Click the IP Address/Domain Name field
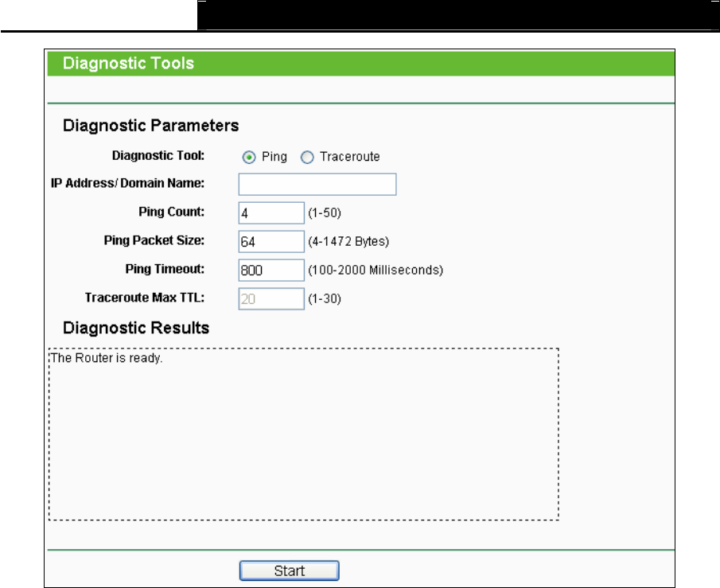 (317, 185)
